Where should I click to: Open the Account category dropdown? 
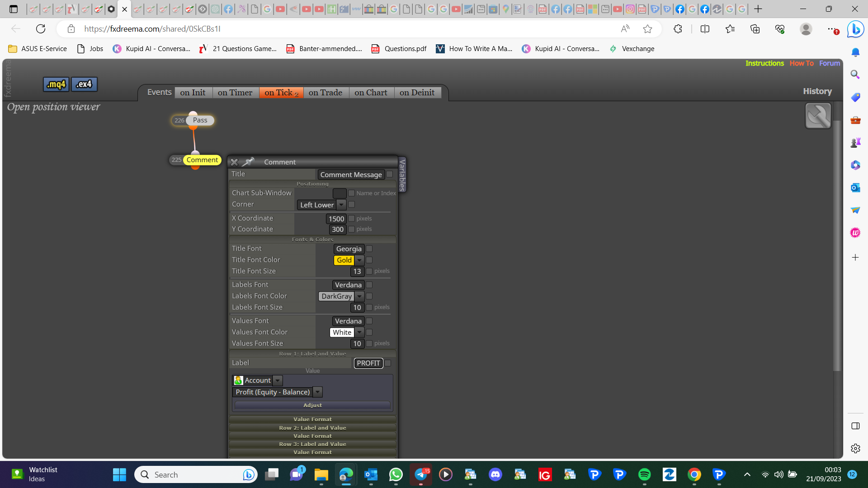tap(278, 380)
